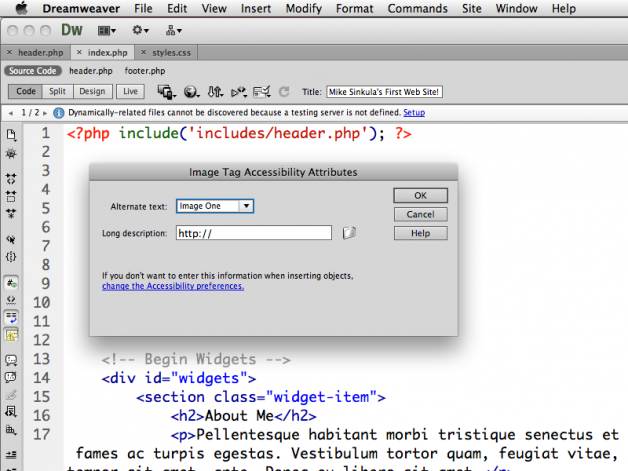This screenshot has width=628, height=471.
Task: Click the Preview in Browser globe icon
Action: (191, 92)
